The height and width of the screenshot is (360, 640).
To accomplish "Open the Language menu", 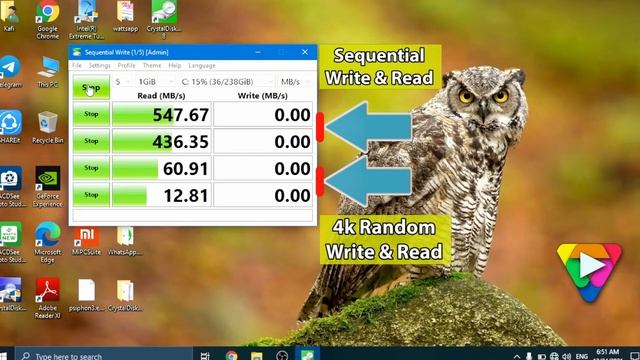I will 202,65.
